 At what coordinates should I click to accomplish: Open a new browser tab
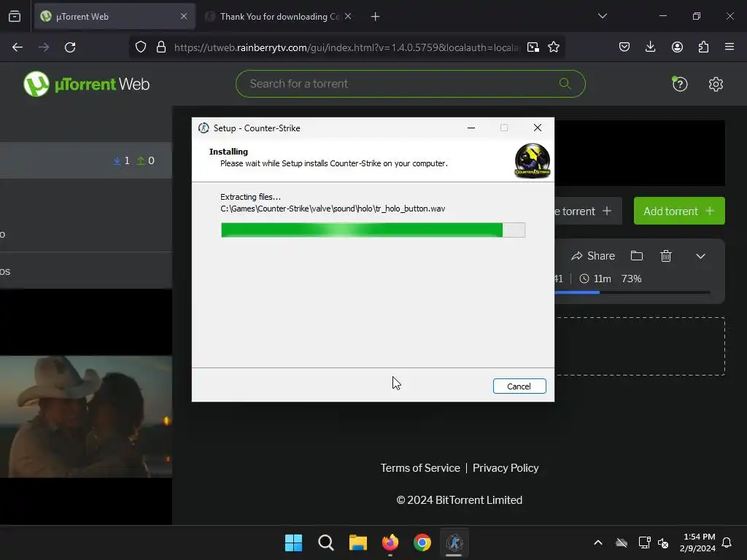click(376, 17)
